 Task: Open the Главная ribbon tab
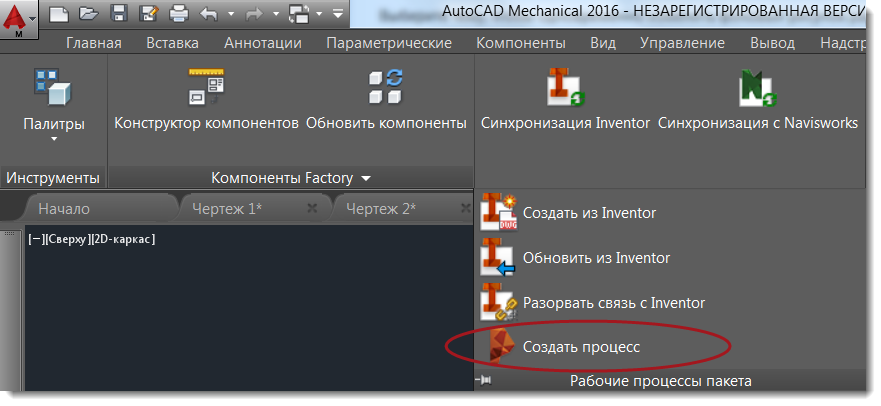tap(94, 43)
